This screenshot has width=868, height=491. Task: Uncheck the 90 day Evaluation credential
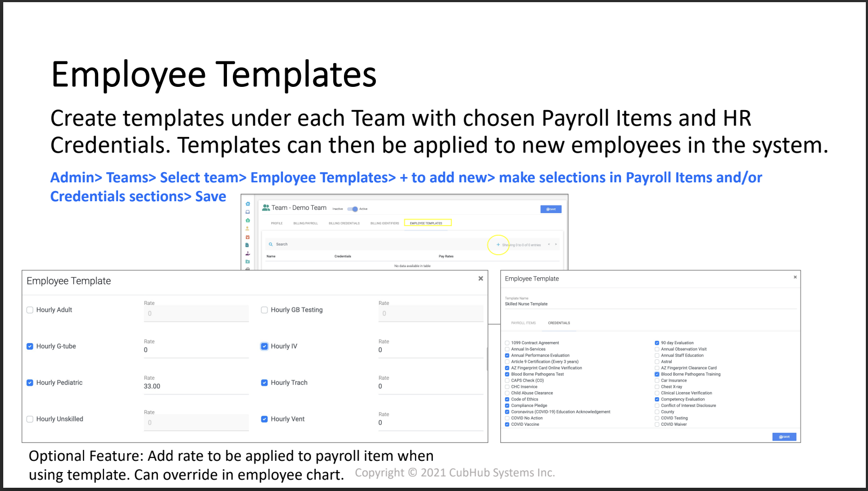[657, 343]
